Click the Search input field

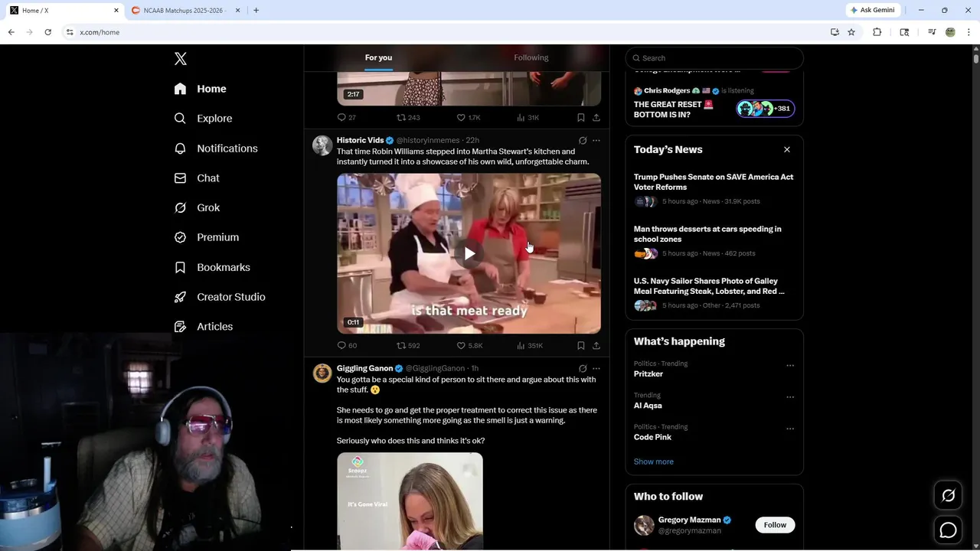coord(714,58)
